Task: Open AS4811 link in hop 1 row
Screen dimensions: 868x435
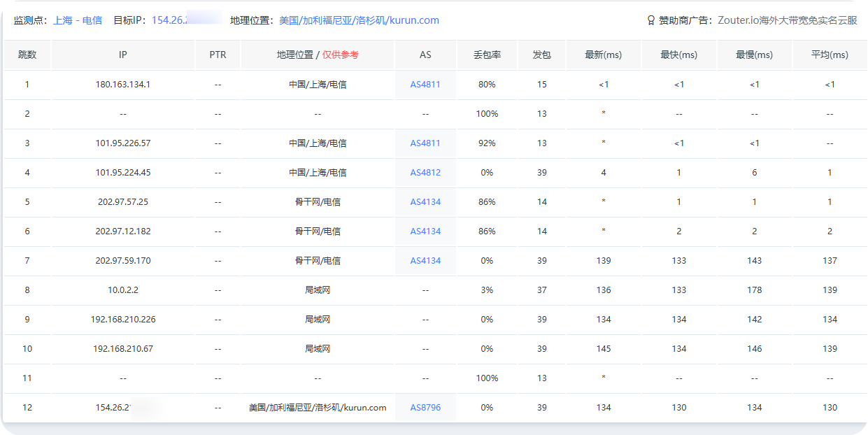Action: click(x=425, y=85)
